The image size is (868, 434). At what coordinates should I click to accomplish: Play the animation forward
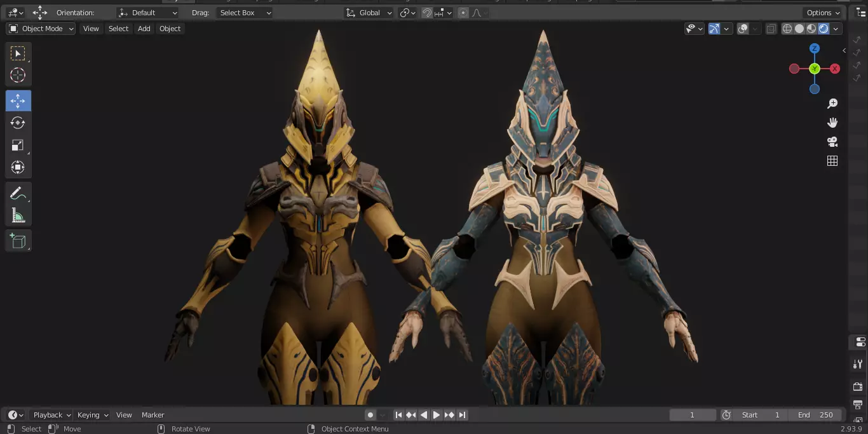point(437,415)
